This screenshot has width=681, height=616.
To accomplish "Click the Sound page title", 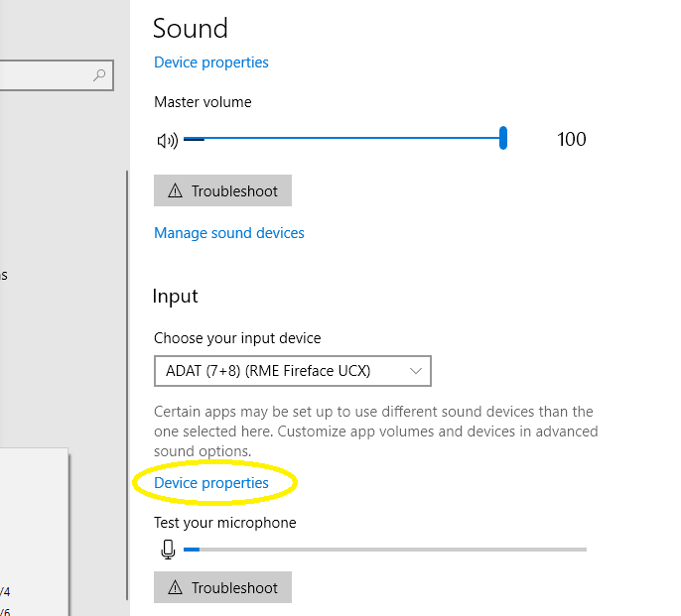I will click(191, 28).
